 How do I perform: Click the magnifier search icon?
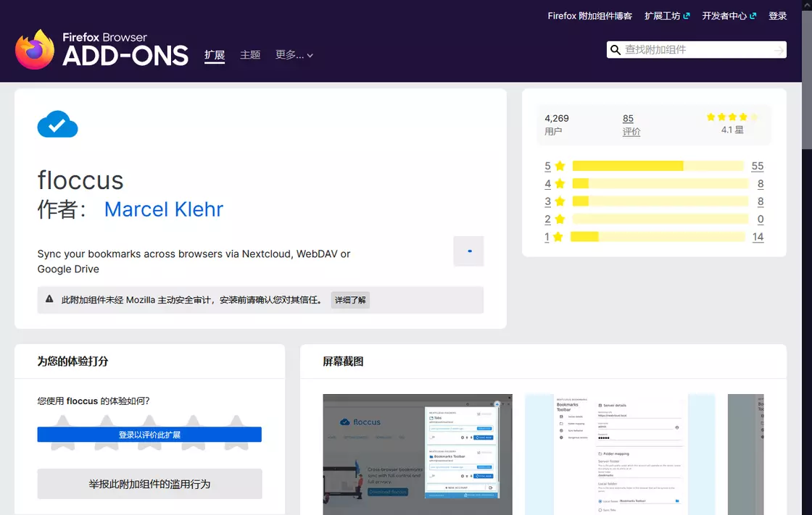[x=616, y=50]
